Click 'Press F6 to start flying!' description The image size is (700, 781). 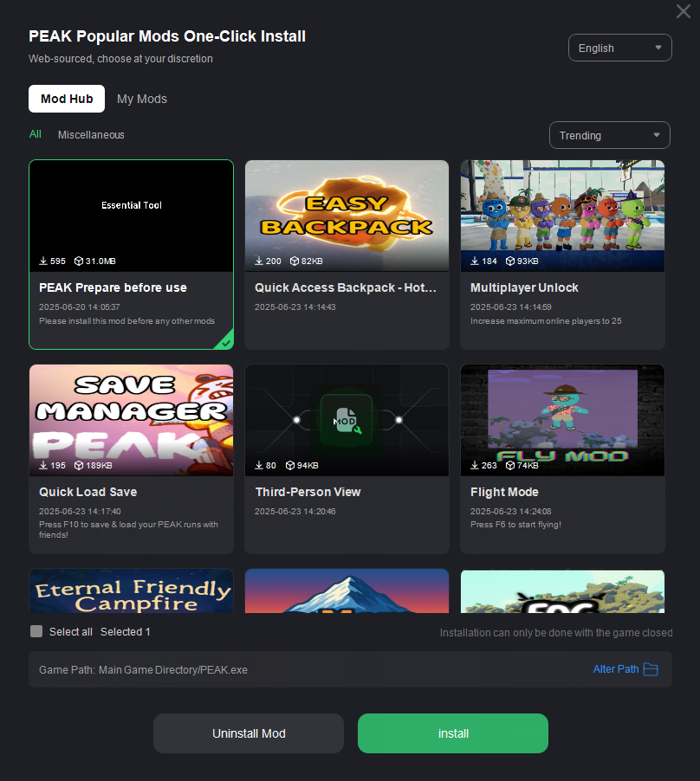coord(515,524)
